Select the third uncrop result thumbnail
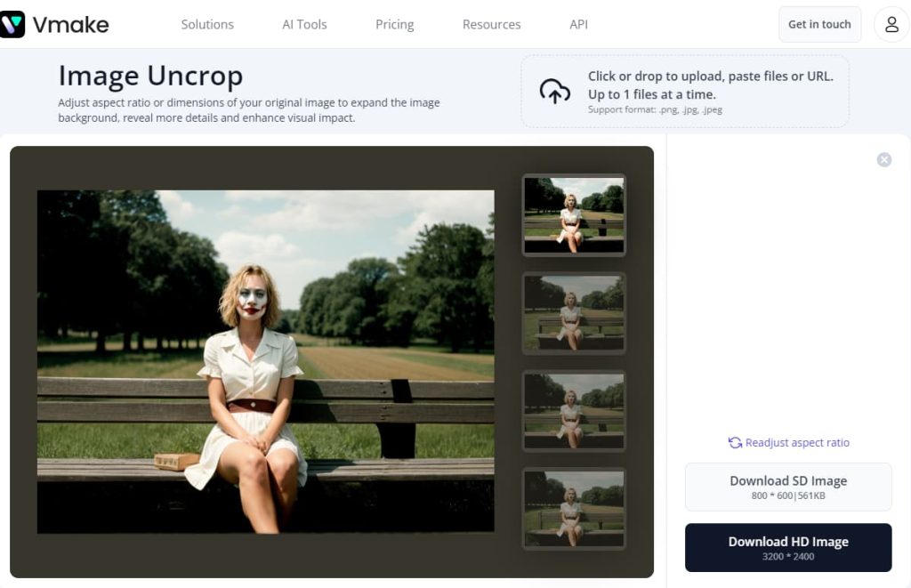911x588 pixels. 574,411
